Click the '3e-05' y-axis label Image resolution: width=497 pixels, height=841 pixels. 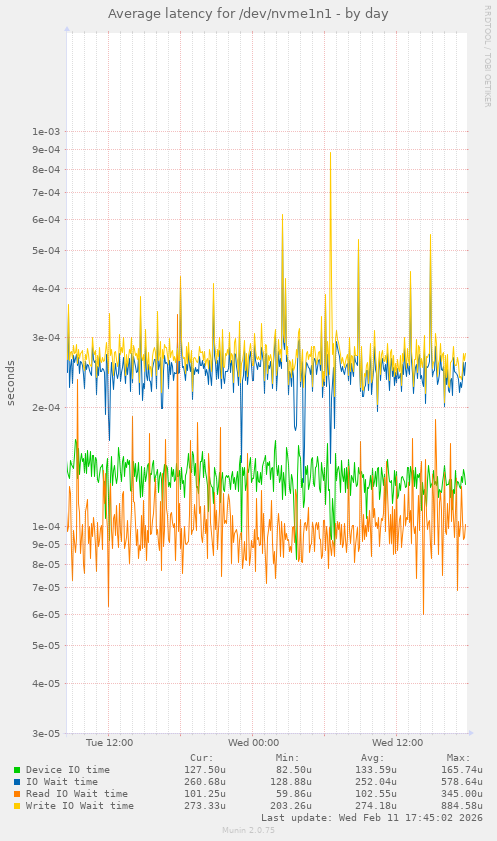[x=46, y=733]
